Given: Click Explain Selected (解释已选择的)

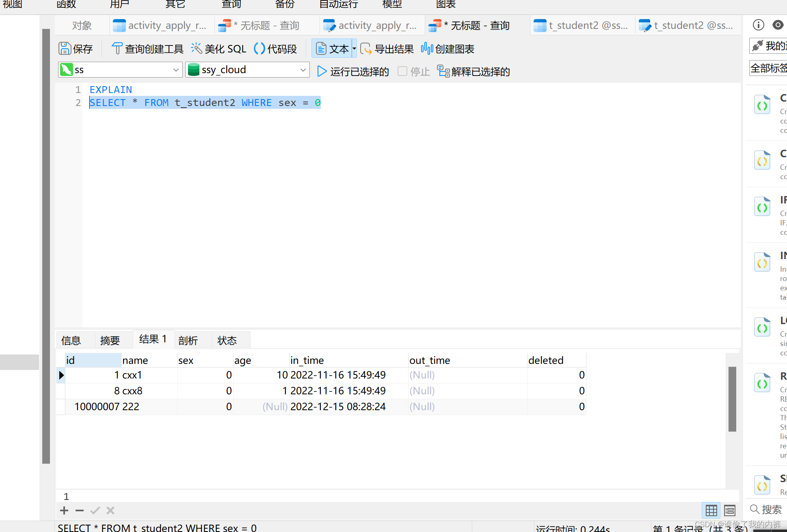Looking at the screenshot, I should coord(473,71).
